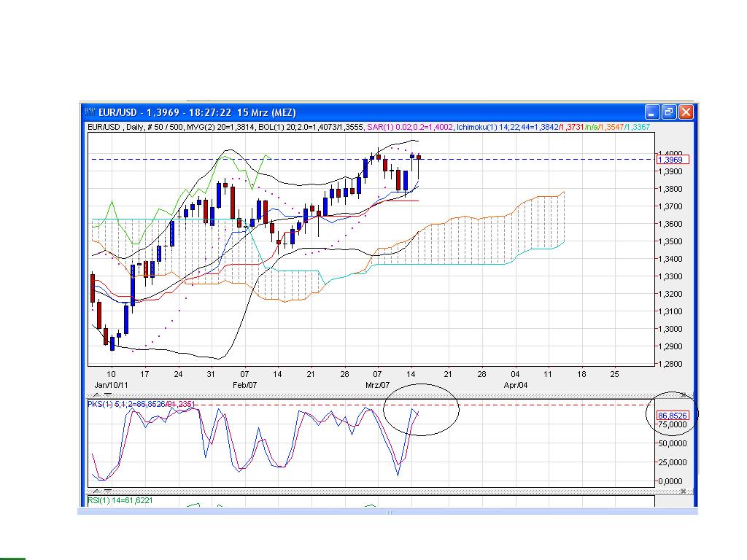
Task: Click the EUR/USD Daily legend text
Action: [x=106, y=126]
